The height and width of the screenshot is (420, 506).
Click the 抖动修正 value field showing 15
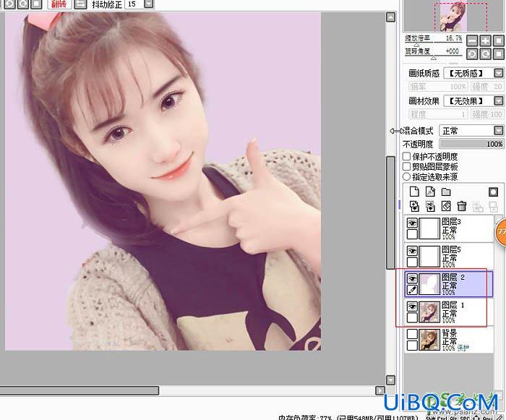pos(134,4)
